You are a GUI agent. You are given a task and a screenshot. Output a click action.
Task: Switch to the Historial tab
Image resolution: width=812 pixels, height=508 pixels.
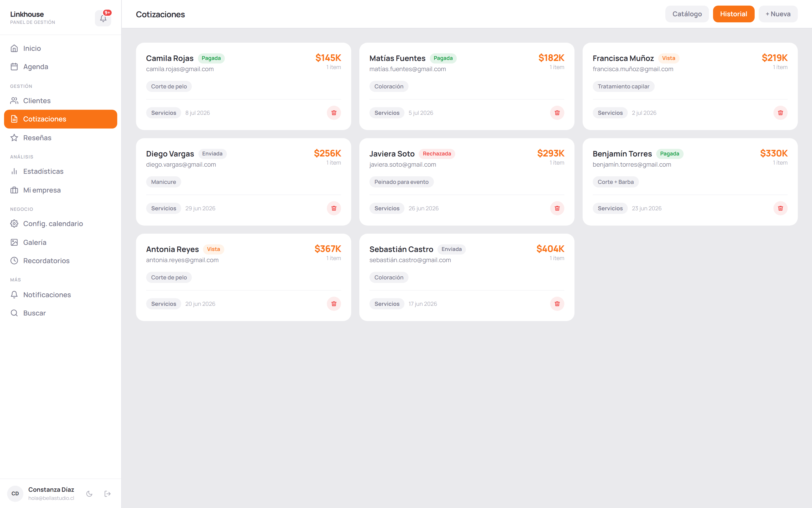pyautogui.click(x=734, y=14)
